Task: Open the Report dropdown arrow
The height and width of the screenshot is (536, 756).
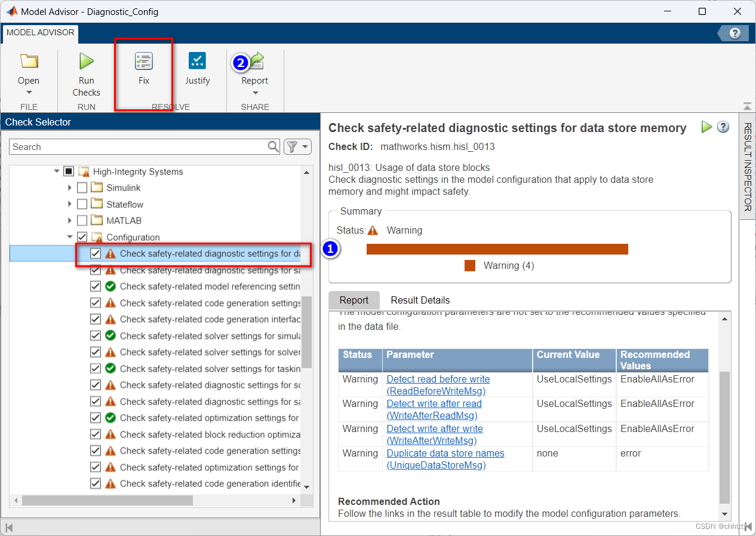Action: [x=255, y=93]
